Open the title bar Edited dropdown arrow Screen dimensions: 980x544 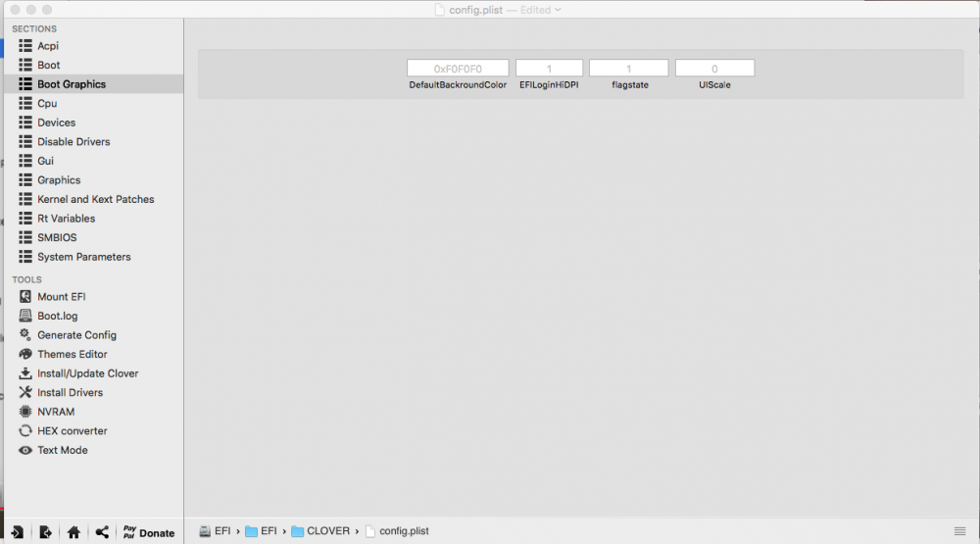pyautogui.click(x=558, y=10)
